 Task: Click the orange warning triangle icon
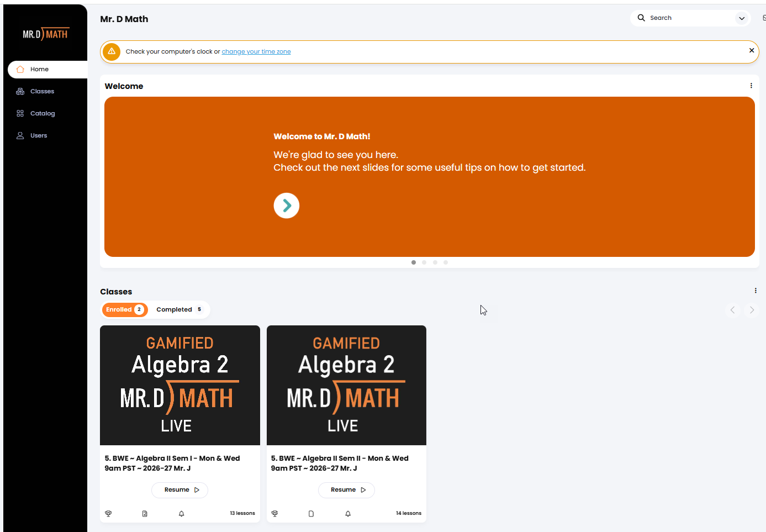112,52
